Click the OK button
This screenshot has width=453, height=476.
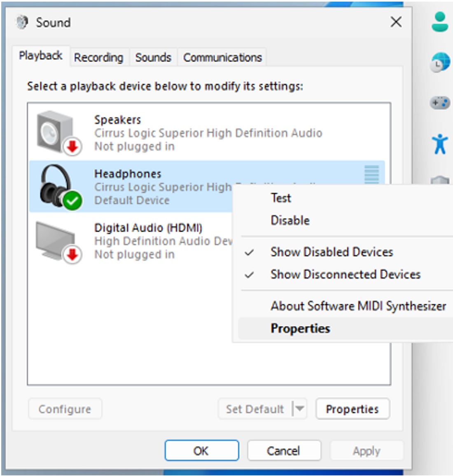[201, 450]
